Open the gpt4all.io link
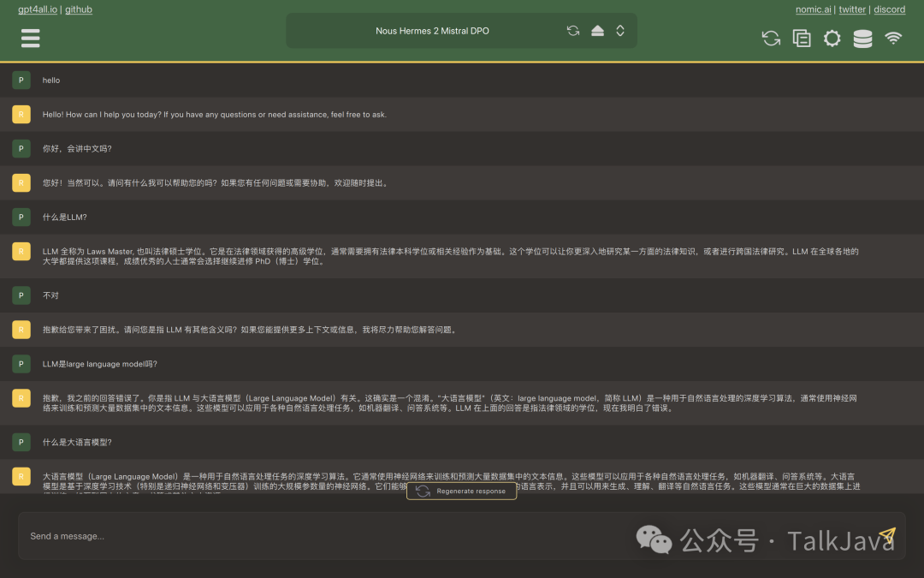924x578 pixels. click(x=37, y=9)
